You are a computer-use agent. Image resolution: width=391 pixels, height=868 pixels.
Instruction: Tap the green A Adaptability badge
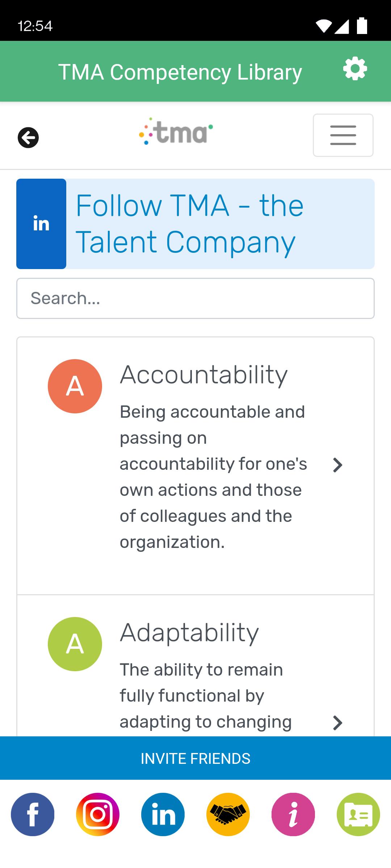[75, 644]
